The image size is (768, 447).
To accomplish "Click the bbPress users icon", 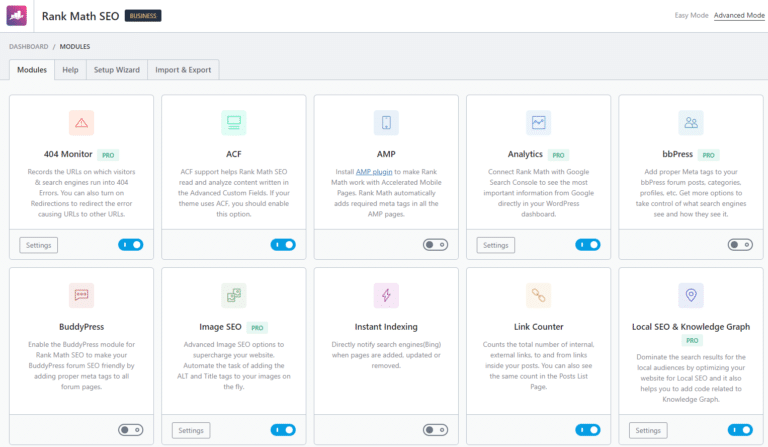I will click(690, 123).
